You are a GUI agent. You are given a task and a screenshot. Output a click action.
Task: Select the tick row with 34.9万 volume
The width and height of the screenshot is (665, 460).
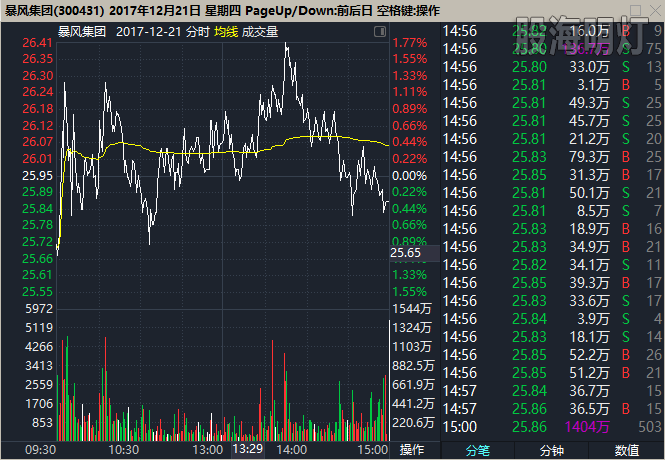[x=552, y=247]
